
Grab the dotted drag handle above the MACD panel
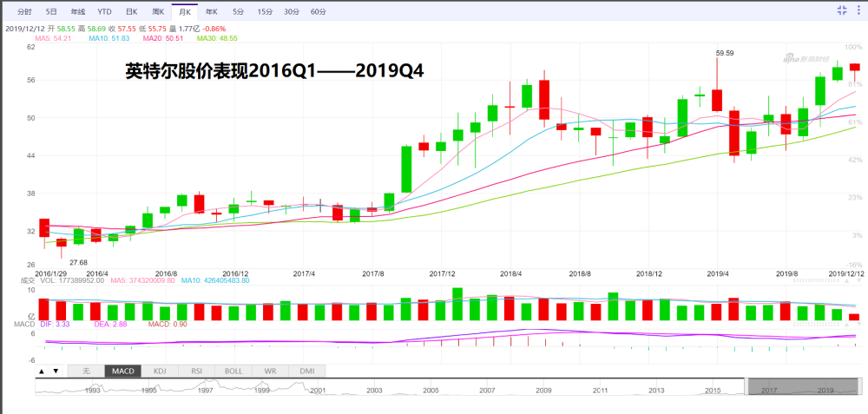(x=815, y=325)
